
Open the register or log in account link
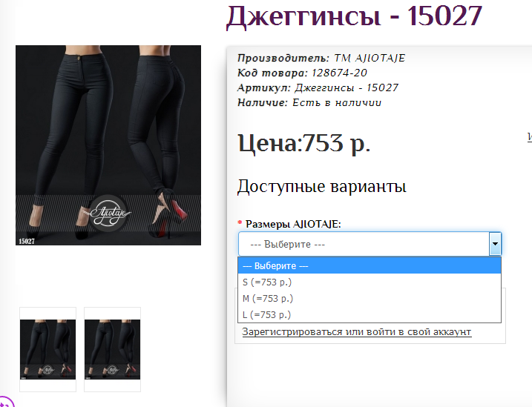(x=357, y=332)
